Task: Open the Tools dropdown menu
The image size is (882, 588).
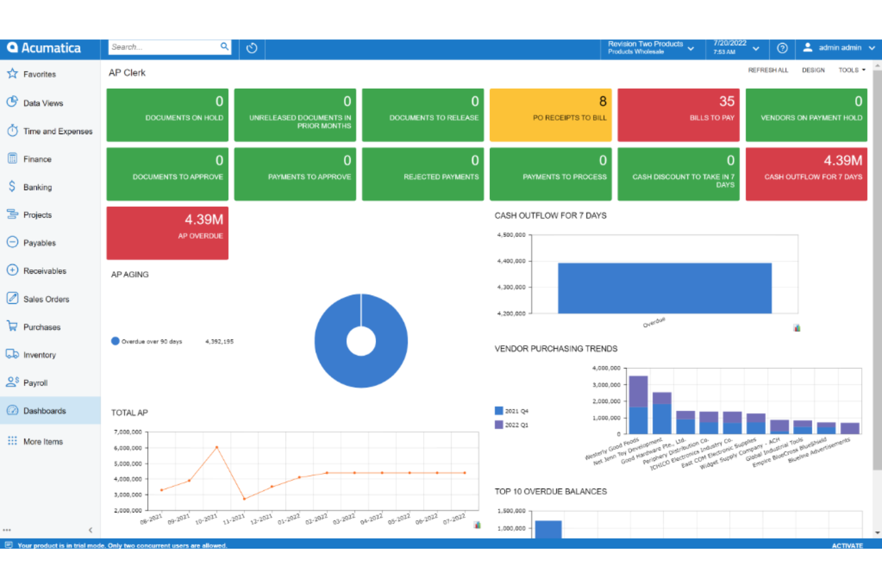Action: point(851,70)
